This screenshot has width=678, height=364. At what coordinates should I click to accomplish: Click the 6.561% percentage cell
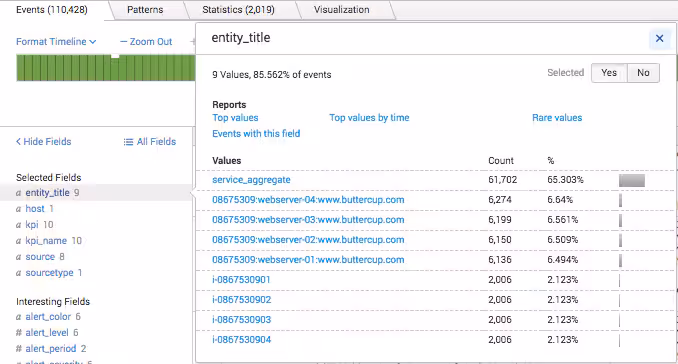coord(563,220)
